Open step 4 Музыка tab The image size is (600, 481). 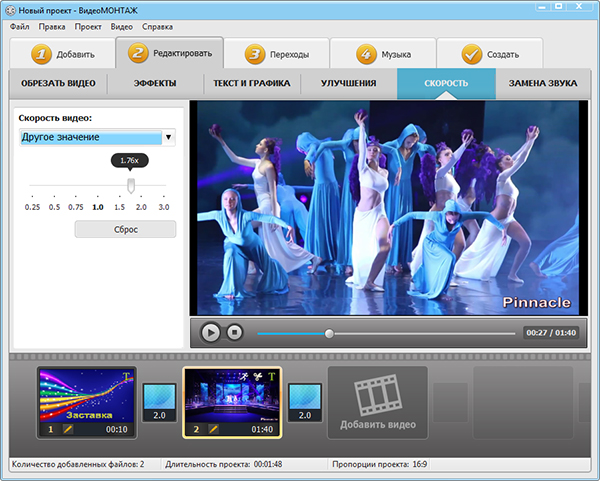[x=383, y=53]
